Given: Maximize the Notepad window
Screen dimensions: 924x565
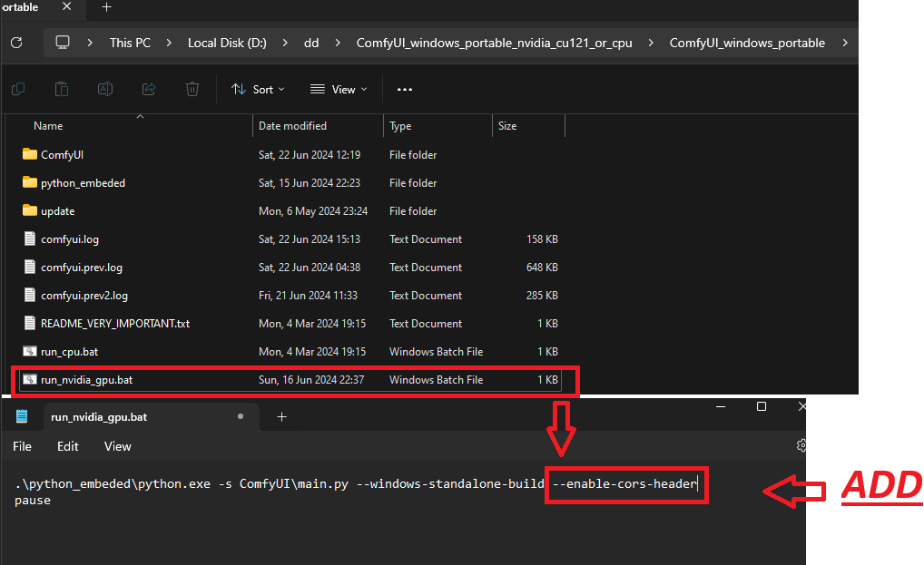Looking at the screenshot, I should coord(762,406).
